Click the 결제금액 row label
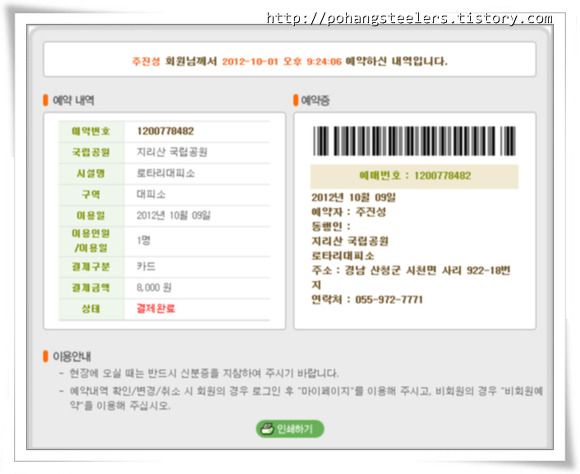 (91, 288)
